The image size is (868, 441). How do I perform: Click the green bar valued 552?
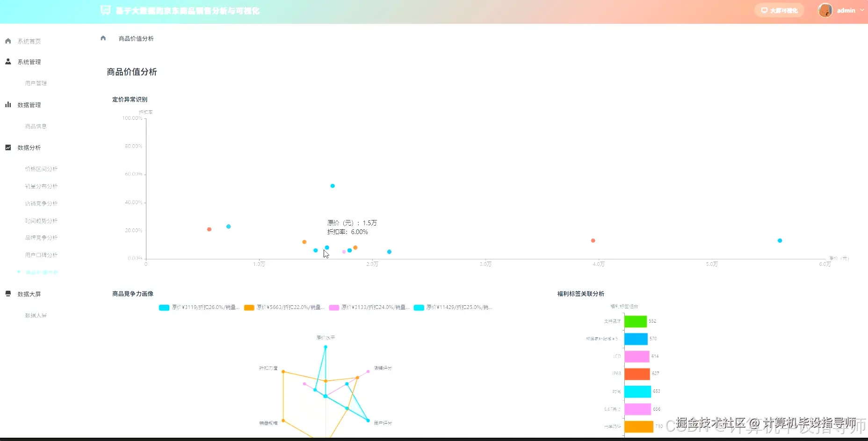(636, 321)
